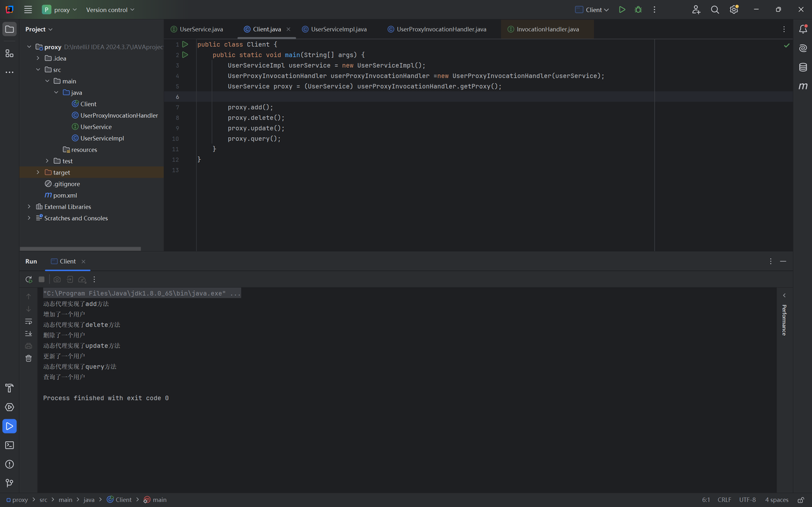Select pom.xml in project tree
812x507 pixels.
pos(65,195)
